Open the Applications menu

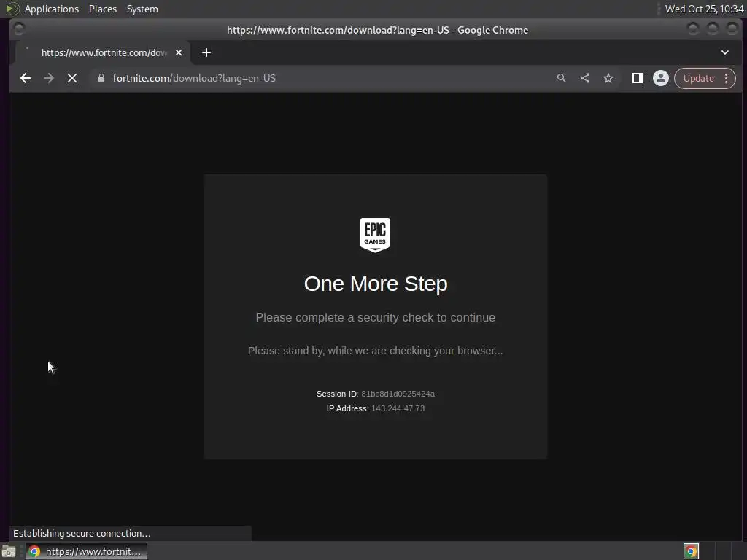[52, 9]
